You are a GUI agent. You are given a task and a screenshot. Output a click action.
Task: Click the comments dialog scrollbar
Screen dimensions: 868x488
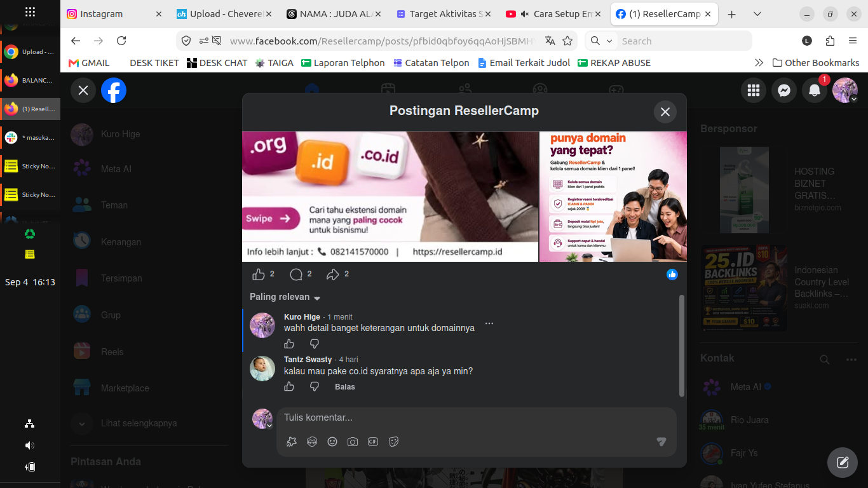(682, 346)
